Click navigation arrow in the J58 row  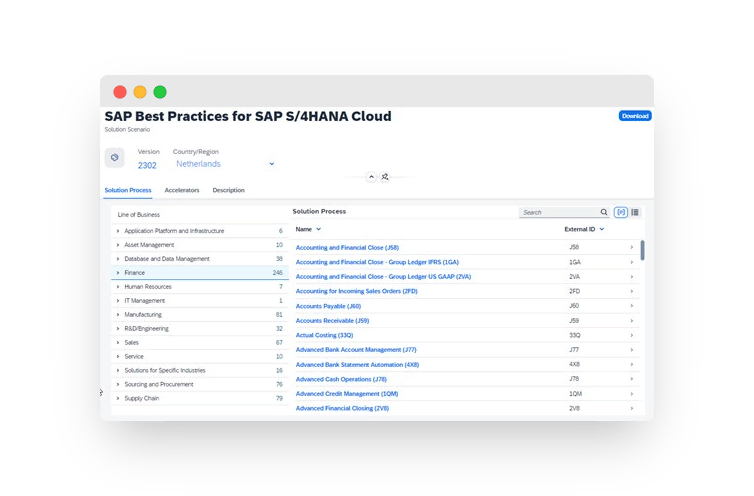[x=632, y=247]
